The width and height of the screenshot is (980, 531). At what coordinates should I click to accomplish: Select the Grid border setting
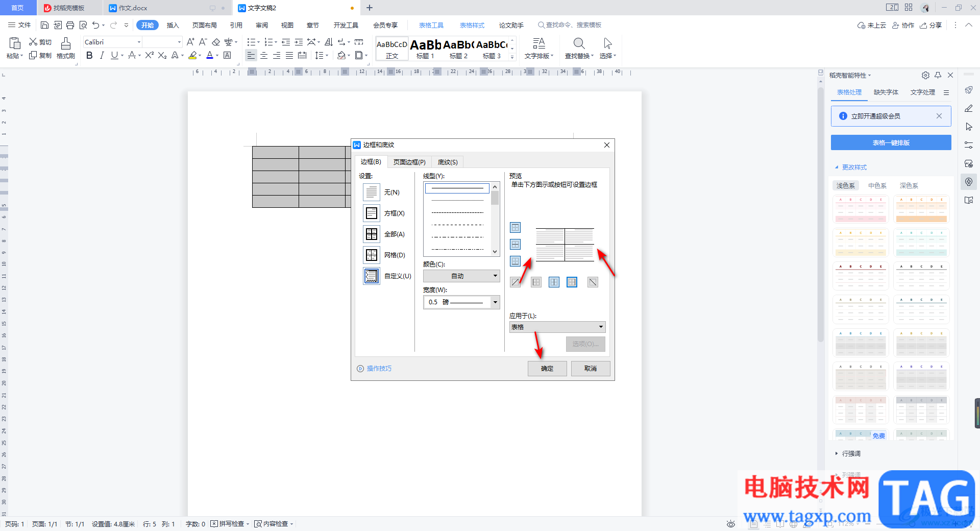click(372, 255)
